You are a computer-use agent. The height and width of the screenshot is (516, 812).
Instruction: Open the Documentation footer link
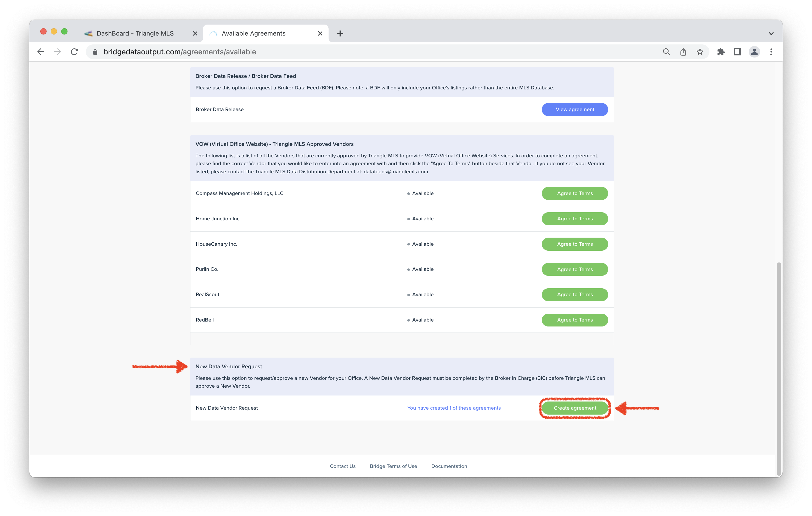click(449, 466)
